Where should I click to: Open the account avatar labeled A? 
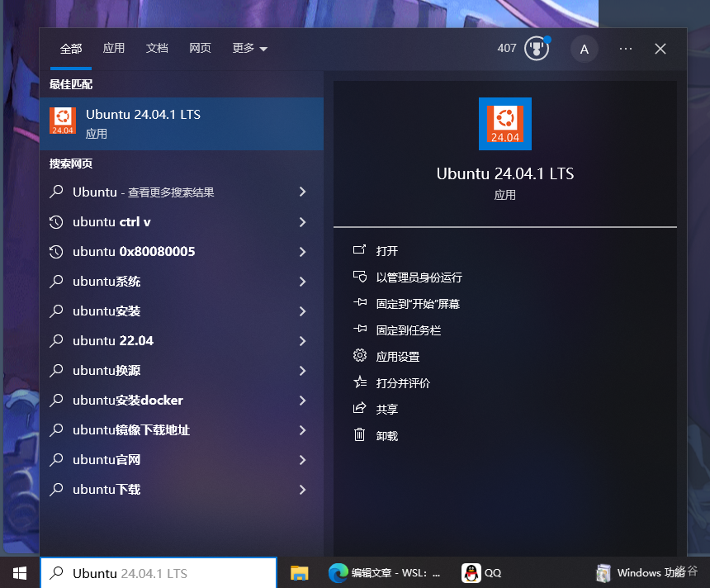tap(585, 49)
